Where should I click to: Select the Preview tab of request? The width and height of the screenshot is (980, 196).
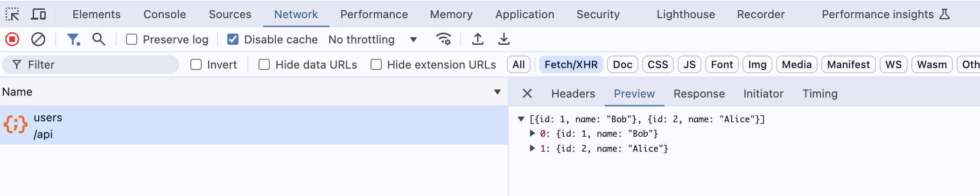[634, 94]
